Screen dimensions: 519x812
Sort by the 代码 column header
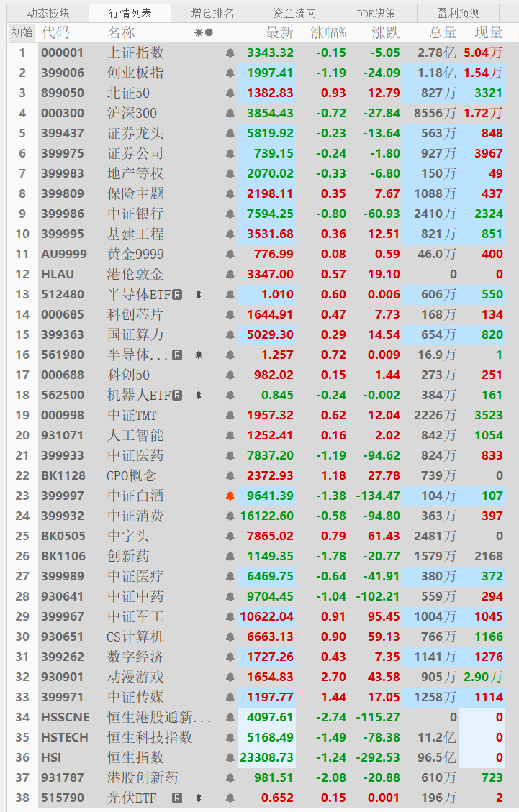(55, 33)
